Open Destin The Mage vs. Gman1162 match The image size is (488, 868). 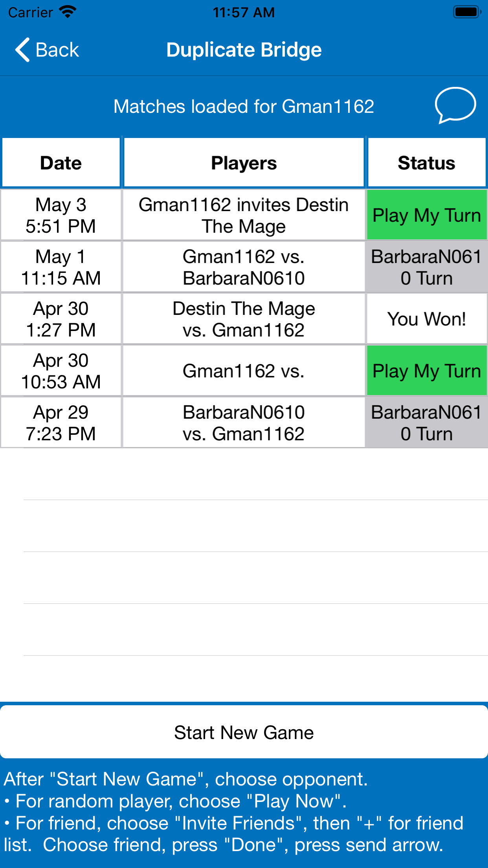click(x=244, y=319)
